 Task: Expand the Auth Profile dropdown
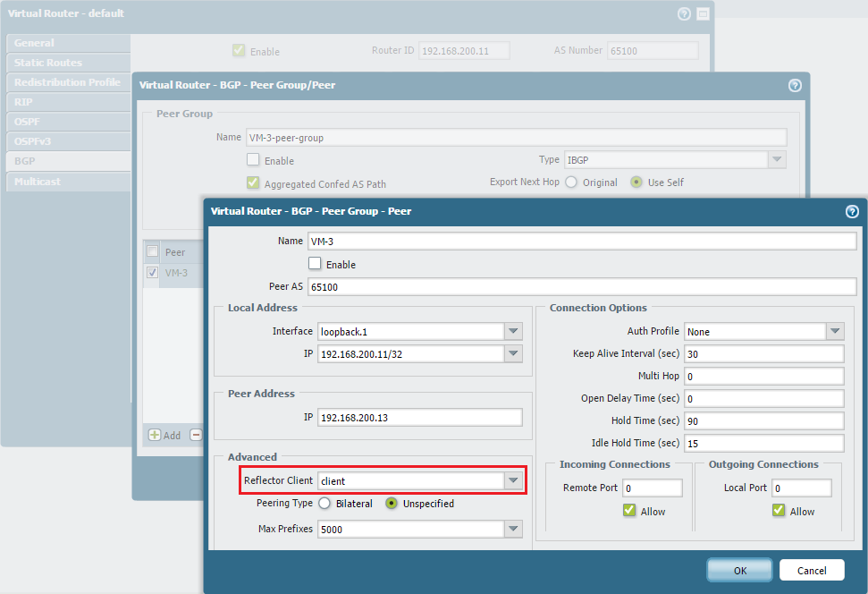[x=835, y=332]
